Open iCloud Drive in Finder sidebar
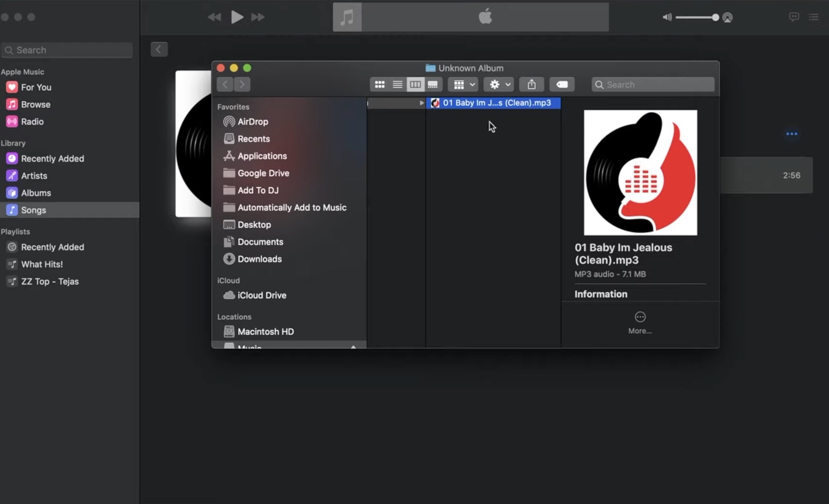Viewport: 829px width, 504px height. (255, 295)
